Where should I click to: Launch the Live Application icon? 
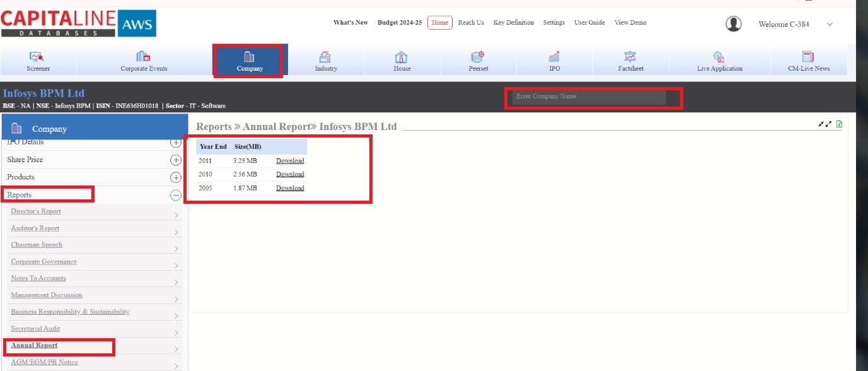click(x=719, y=57)
